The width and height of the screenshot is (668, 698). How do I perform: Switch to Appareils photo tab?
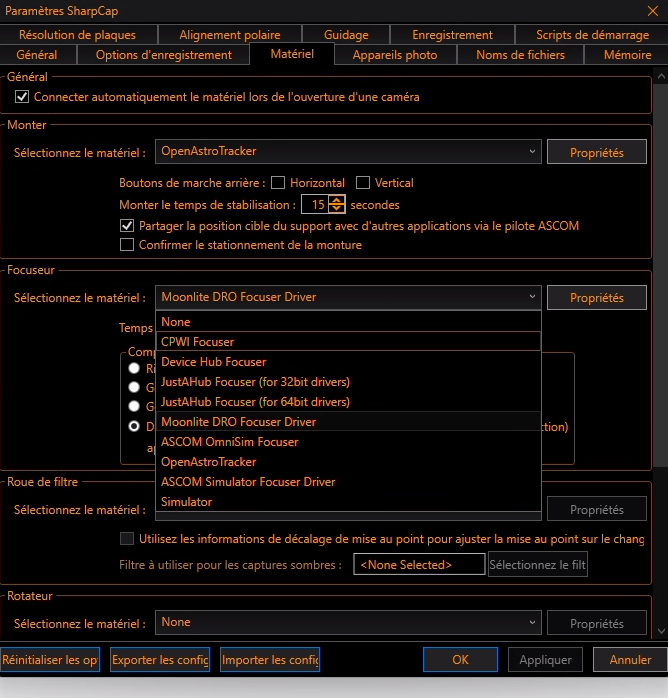tap(395, 55)
